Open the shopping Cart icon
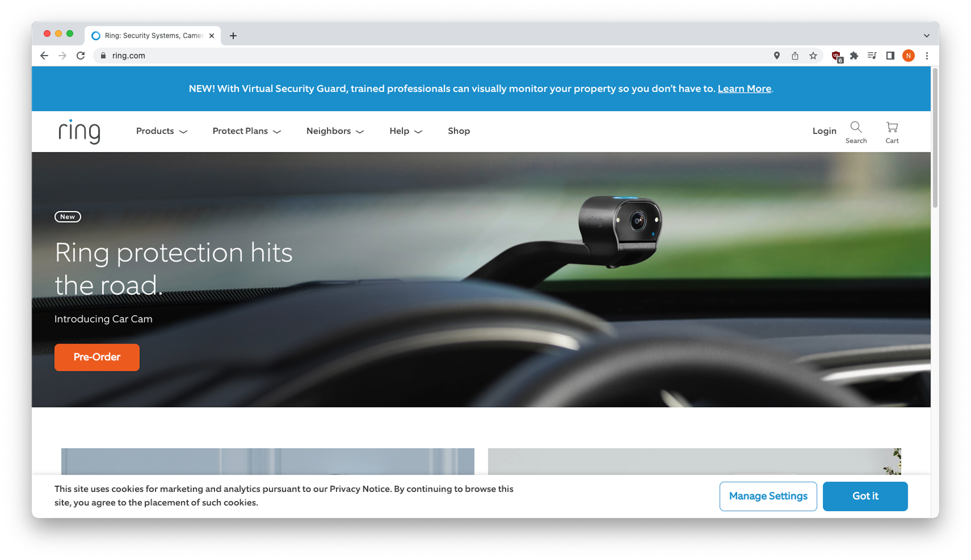Viewport: 971px width, 560px height. tap(892, 132)
